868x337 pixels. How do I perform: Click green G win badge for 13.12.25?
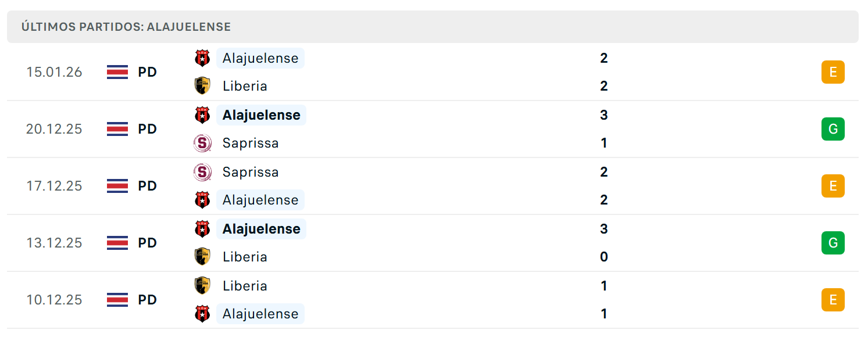(833, 243)
